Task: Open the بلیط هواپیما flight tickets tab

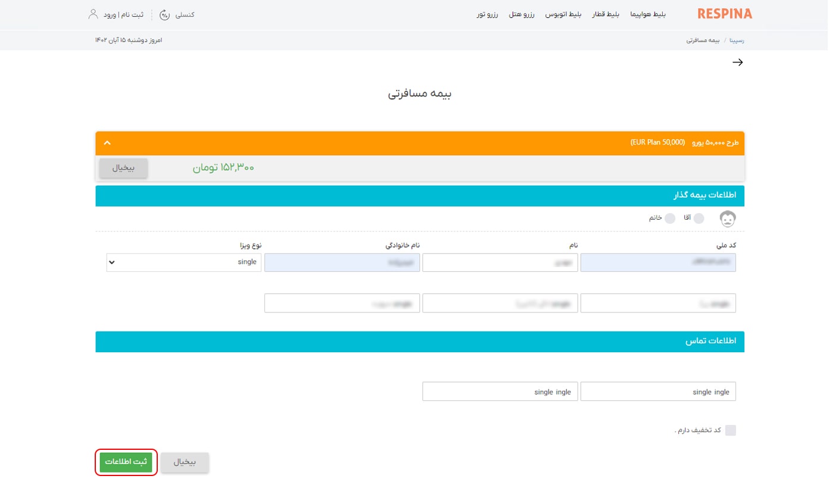Action: [x=648, y=14]
